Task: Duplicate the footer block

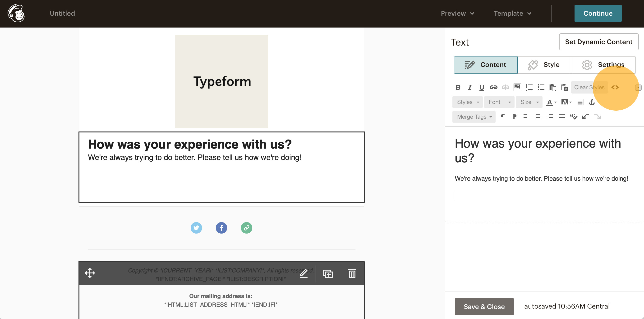Action: (x=328, y=273)
